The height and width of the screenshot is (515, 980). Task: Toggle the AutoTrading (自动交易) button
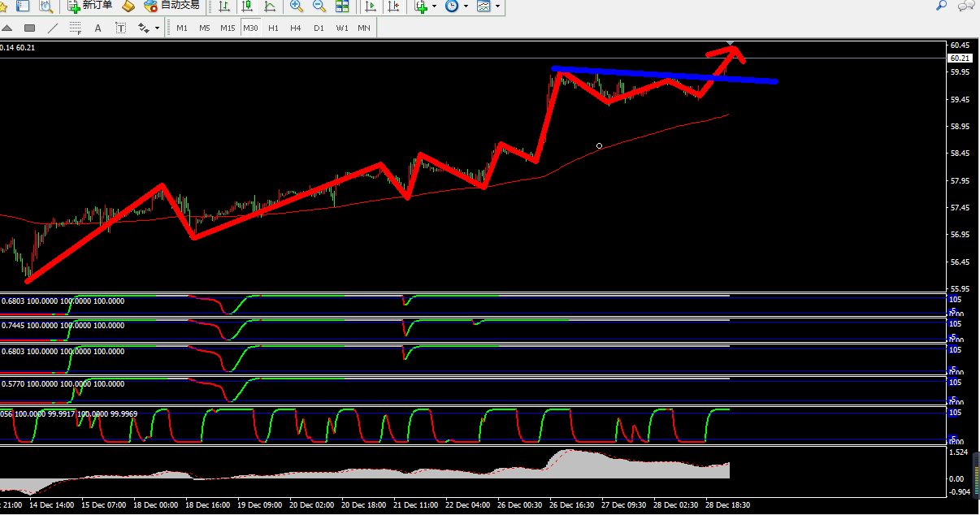pyautogui.click(x=171, y=6)
